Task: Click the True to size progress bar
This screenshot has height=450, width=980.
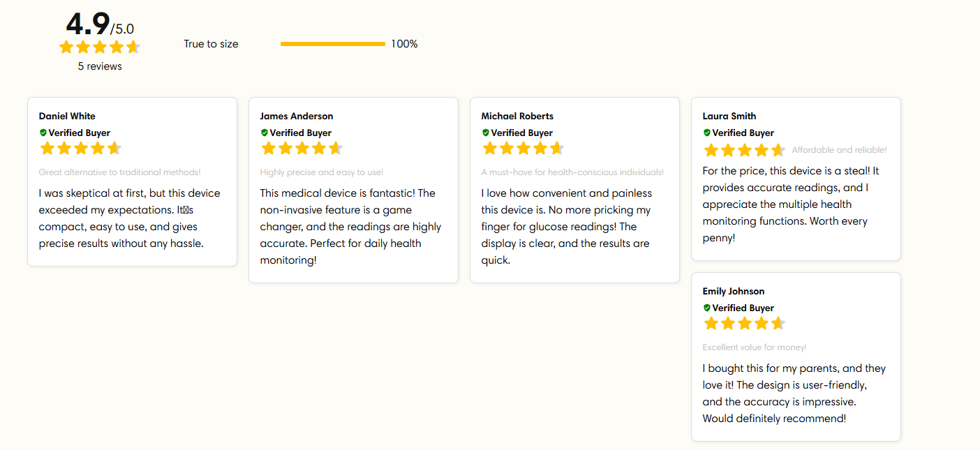Action: pyautogui.click(x=333, y=44)
